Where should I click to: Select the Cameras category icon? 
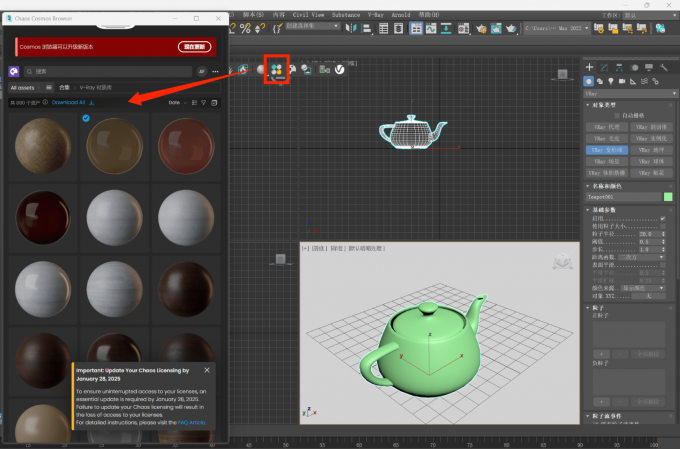point(622,81)
